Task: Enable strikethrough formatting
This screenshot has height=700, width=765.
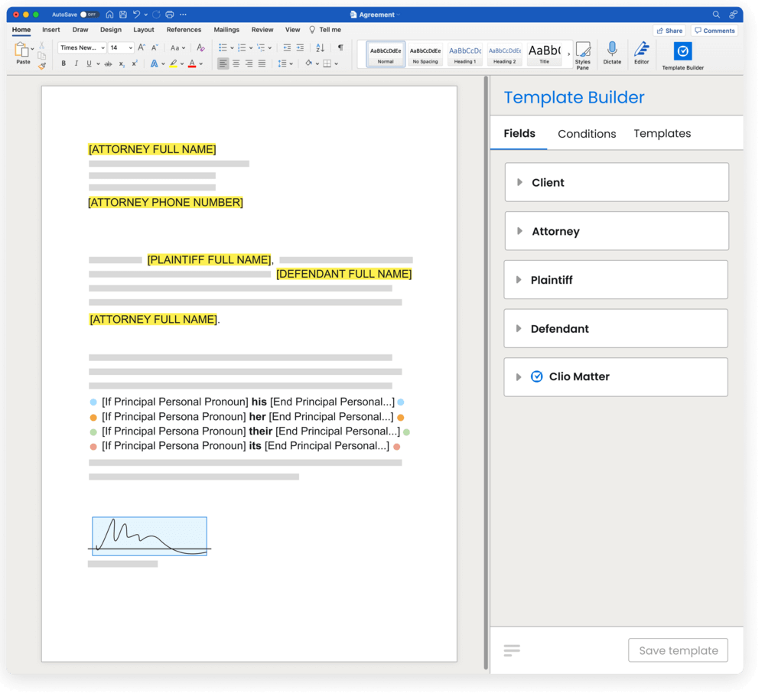Action: (x=106, y=63)
